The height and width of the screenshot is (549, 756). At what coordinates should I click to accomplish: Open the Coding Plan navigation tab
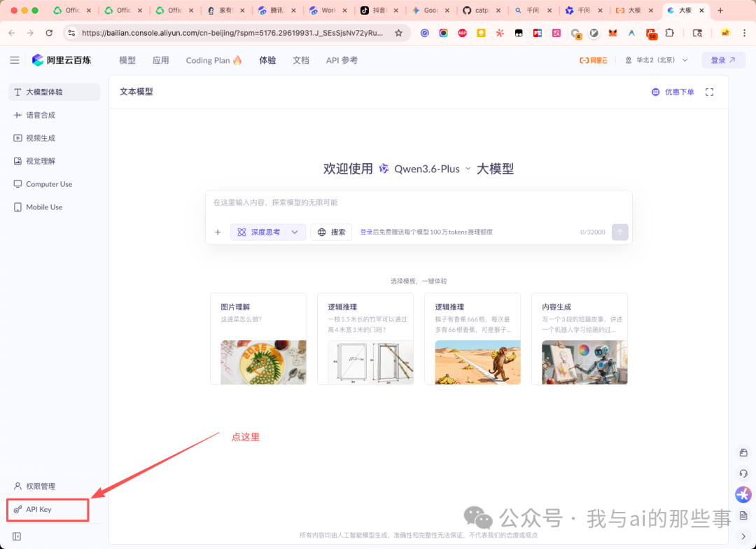coord(214,60)
